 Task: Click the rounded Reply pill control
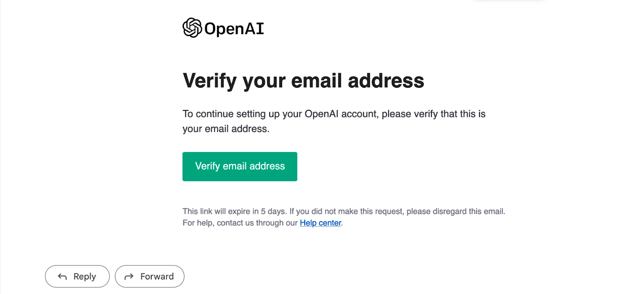77,276
